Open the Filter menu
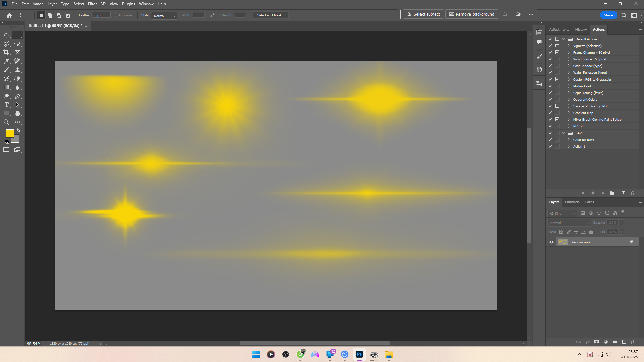 [92, 4]
